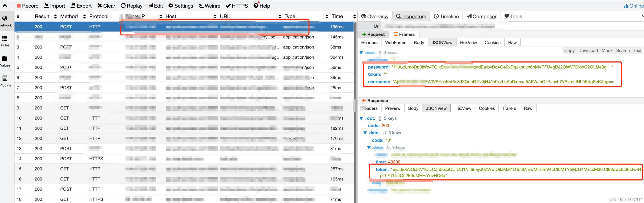Select the request Raw tab
644x203 pixels.
point(512,43)
